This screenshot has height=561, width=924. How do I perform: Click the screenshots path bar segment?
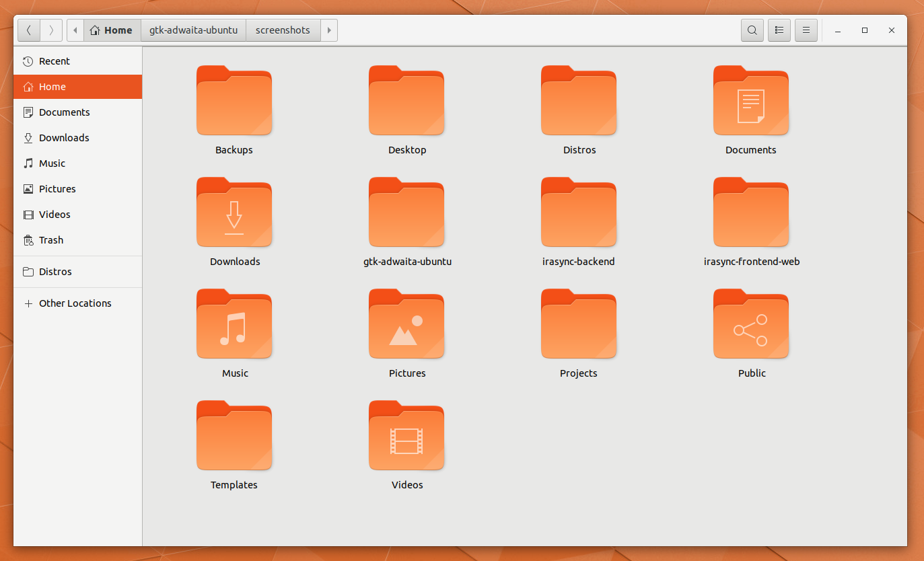point(283,30)
